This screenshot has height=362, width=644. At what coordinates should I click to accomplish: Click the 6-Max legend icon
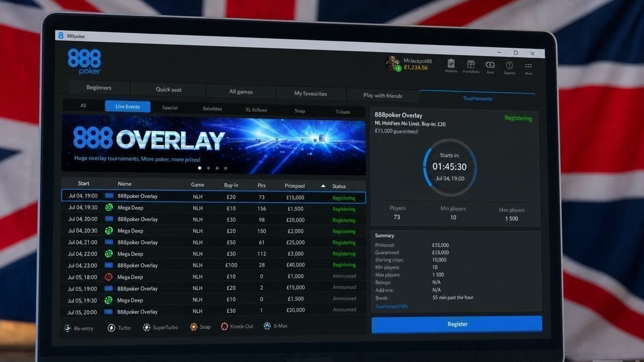(267, 326)
